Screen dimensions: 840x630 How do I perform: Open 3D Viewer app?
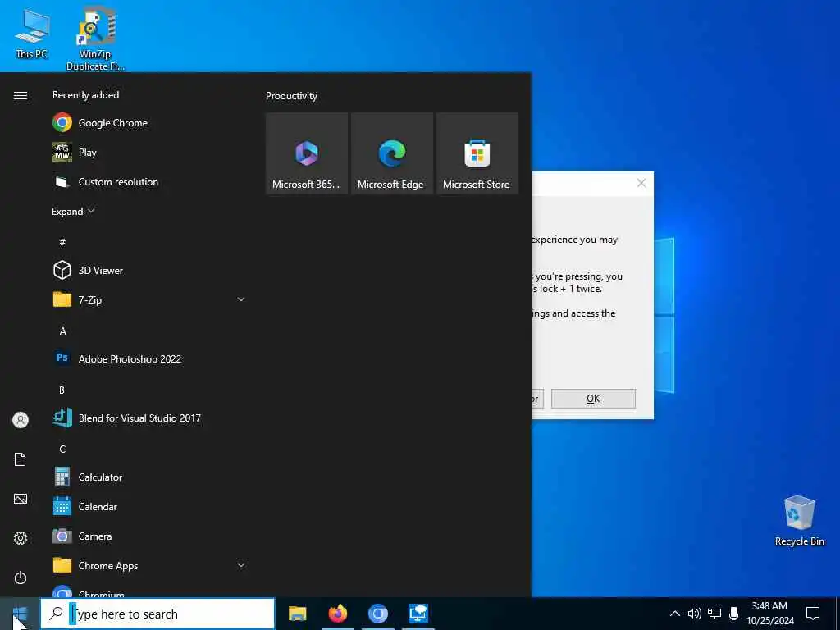150,271
